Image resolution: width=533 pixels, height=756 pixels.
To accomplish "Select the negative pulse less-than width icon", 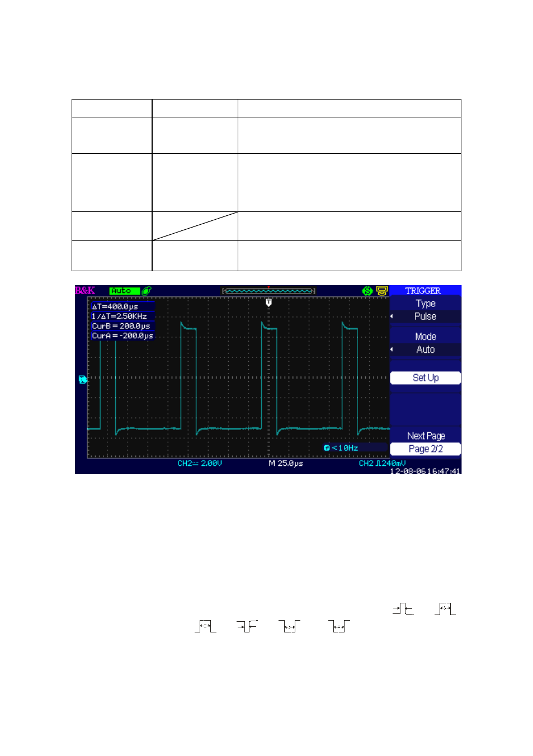I will tap(247, 626).
